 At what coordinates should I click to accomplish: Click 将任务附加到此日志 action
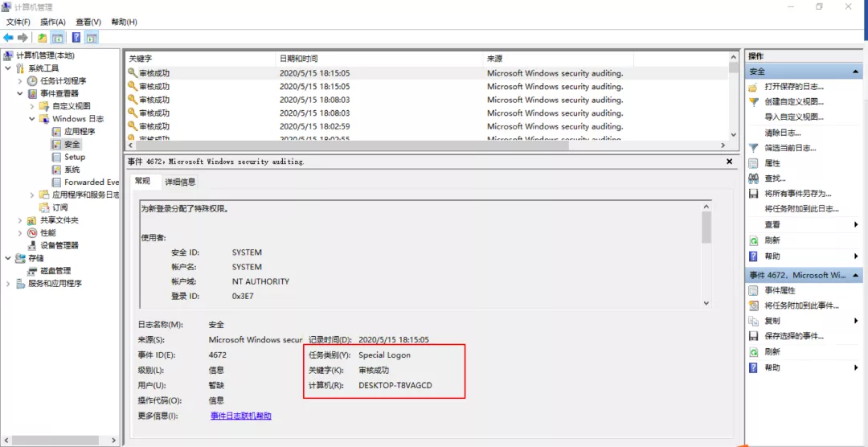tap(801, 209)
